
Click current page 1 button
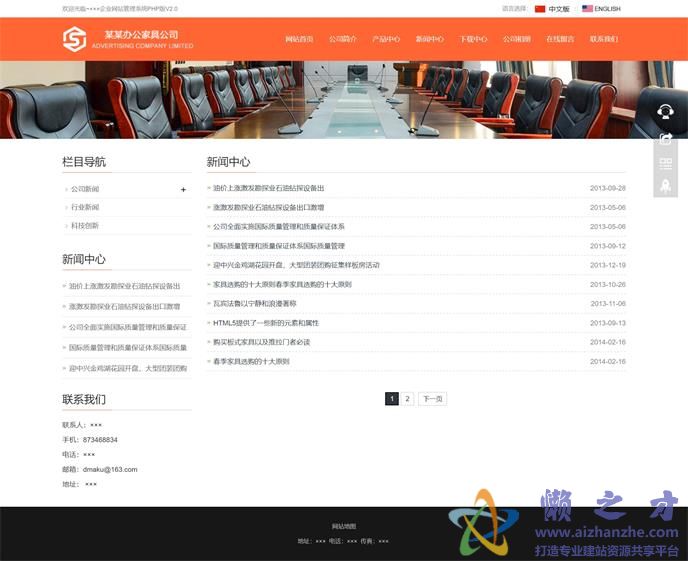tap(392, 399)
